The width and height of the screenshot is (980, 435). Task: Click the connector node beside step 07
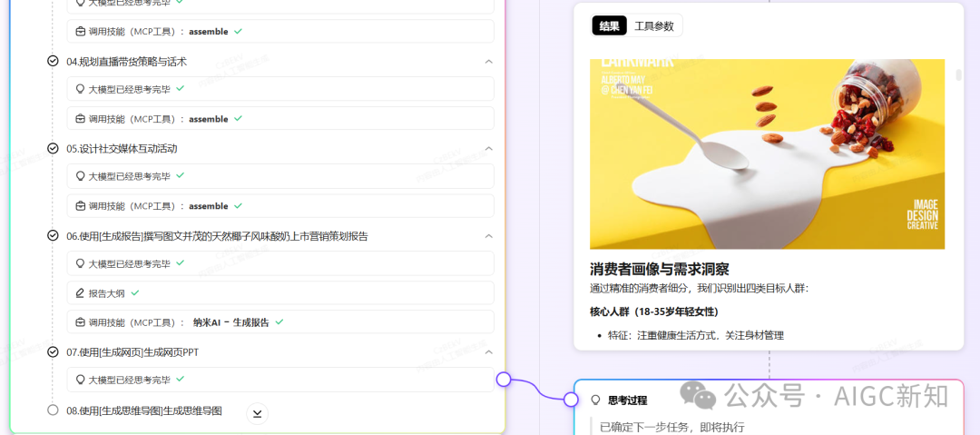504,379
